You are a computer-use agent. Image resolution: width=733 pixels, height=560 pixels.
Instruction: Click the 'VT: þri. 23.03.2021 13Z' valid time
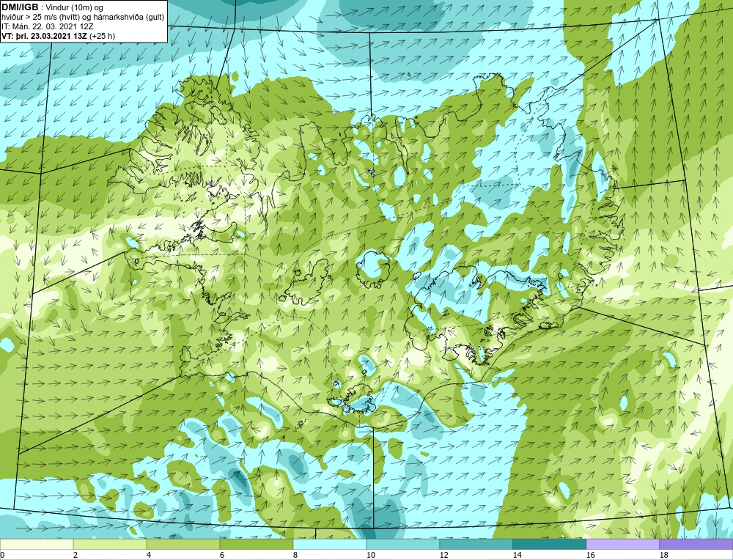pos(44,36)
